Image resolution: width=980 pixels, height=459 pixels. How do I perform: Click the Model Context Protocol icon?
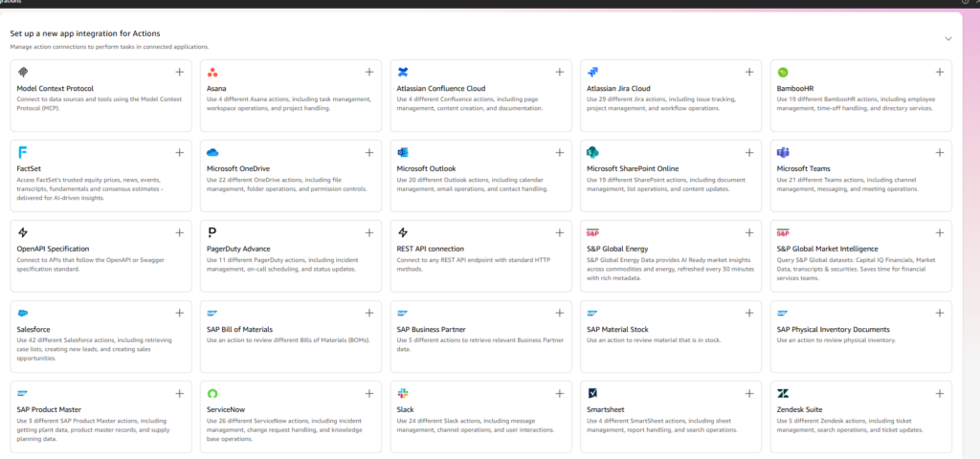[23, 73]
